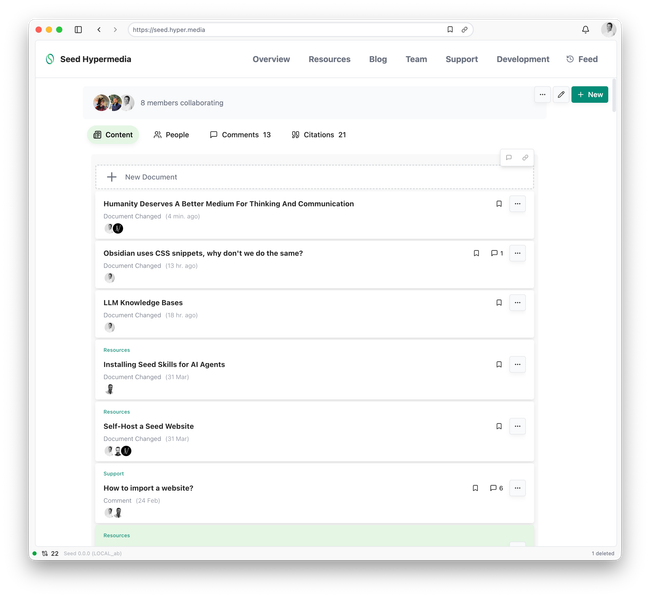Click the copy link icon above New Document

click(525, 157)
